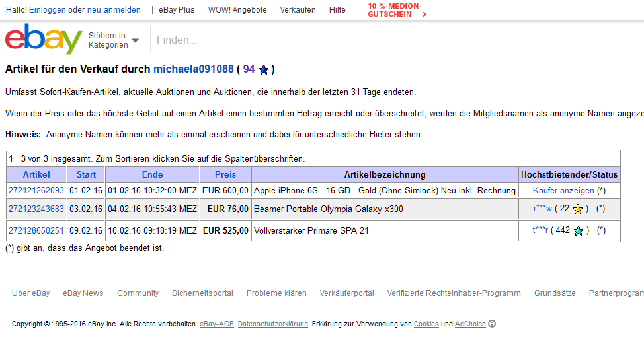Viewport: 644px width, 348px height.
Task: Click end time 04.02.16 10:55:43 MEZ
Action: tap(152, 209)
